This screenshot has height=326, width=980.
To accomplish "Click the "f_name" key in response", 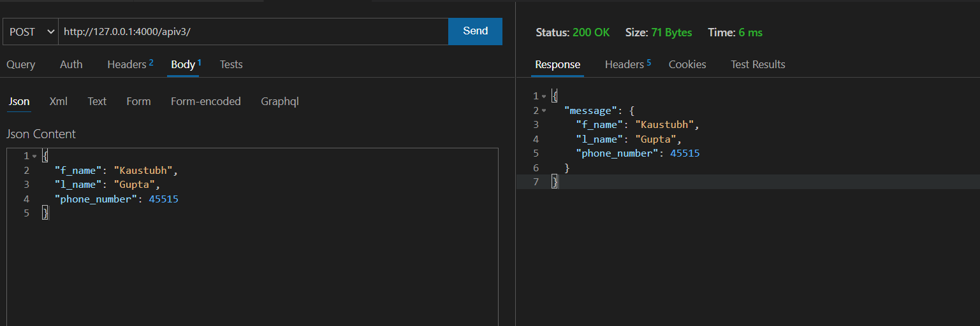I will click(600, 125).
